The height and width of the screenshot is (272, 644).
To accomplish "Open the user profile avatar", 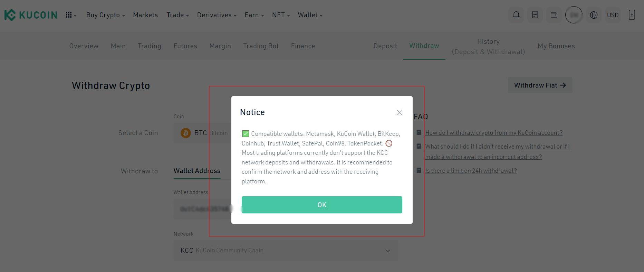I will [x=574, y=15].
